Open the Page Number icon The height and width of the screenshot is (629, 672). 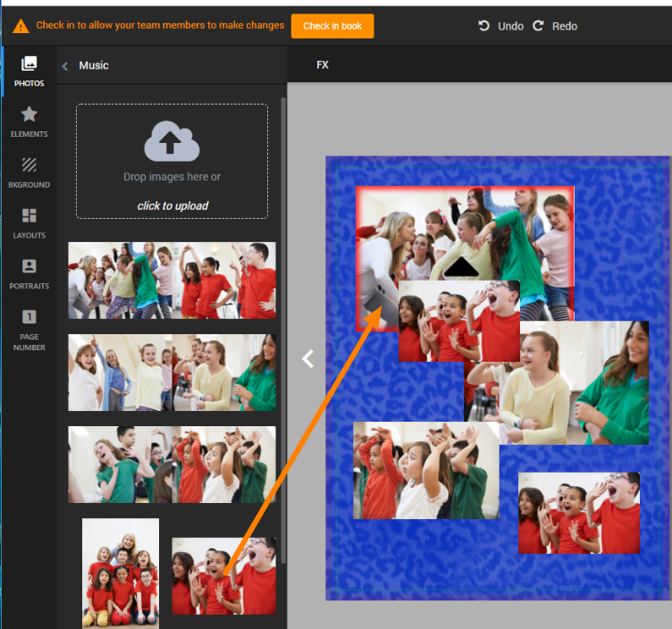tap(29, 317)
